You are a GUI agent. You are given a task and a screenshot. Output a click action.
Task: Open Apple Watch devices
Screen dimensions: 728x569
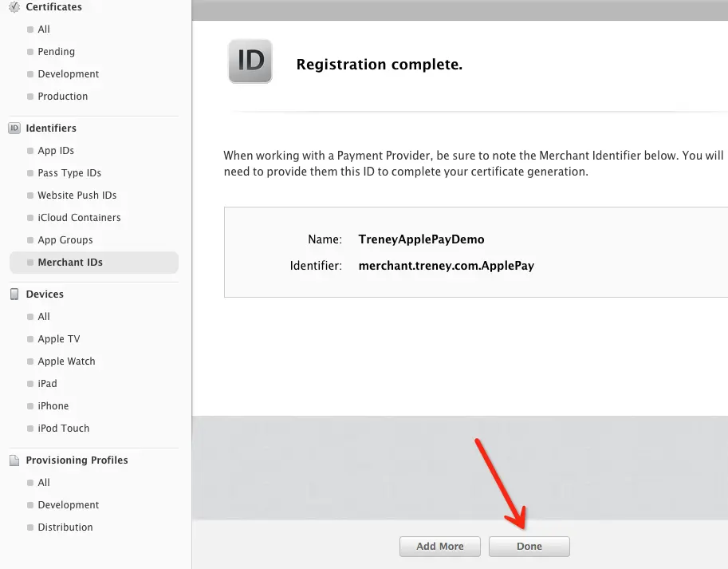click(66, 361)
